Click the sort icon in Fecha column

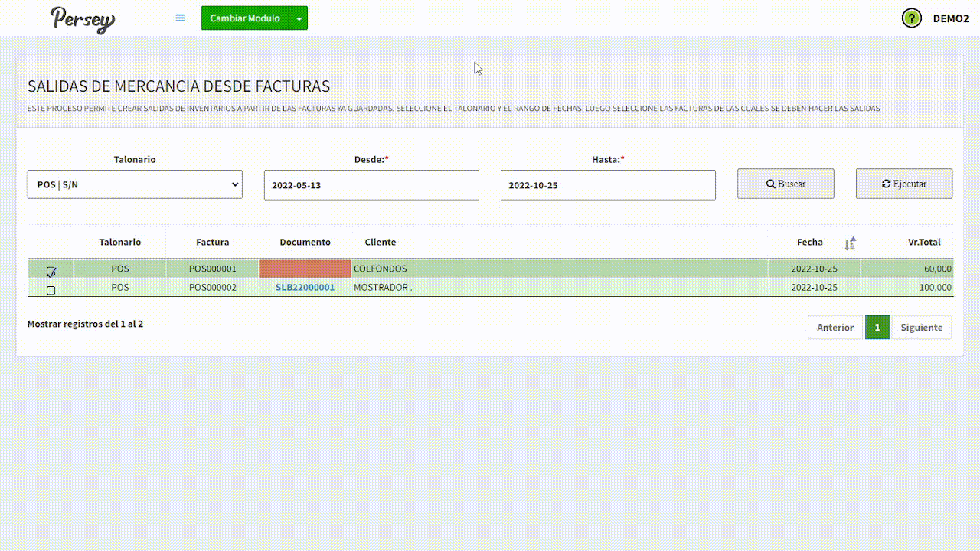(850, 243)
